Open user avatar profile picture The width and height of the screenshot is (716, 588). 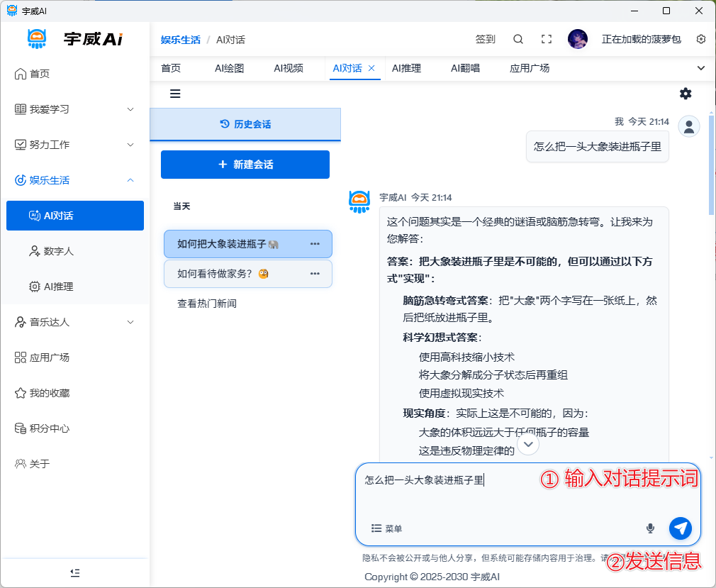coord(578,40)
